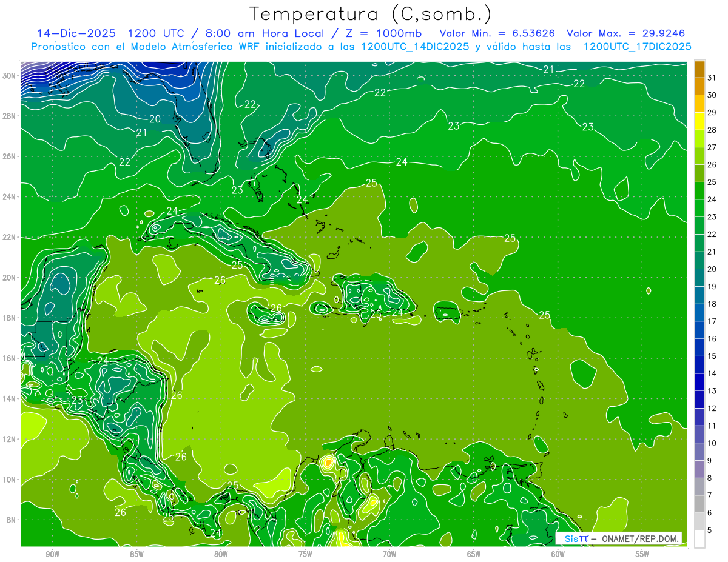Screen dimensions: 728x562
Task: Click 'Valor Max. = 29.9246' text
Action: [625, 33]
